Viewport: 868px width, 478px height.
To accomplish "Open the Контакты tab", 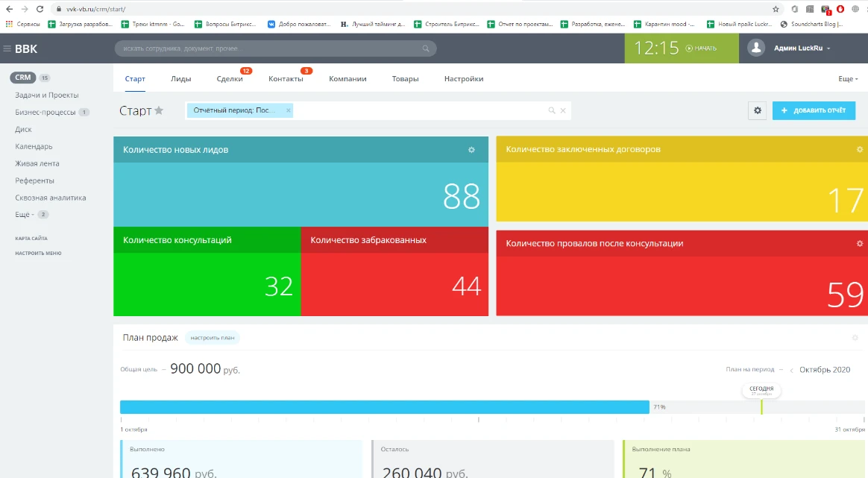I will click(286, 79).
